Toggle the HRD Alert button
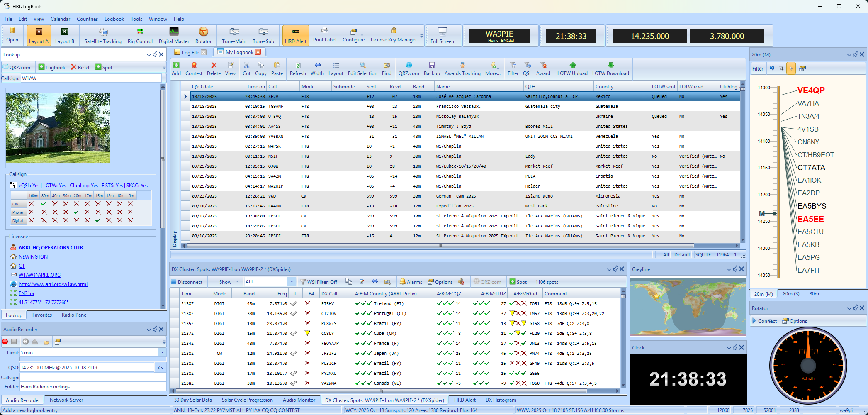This screenshot has height=415, width=868. point(296,35)
